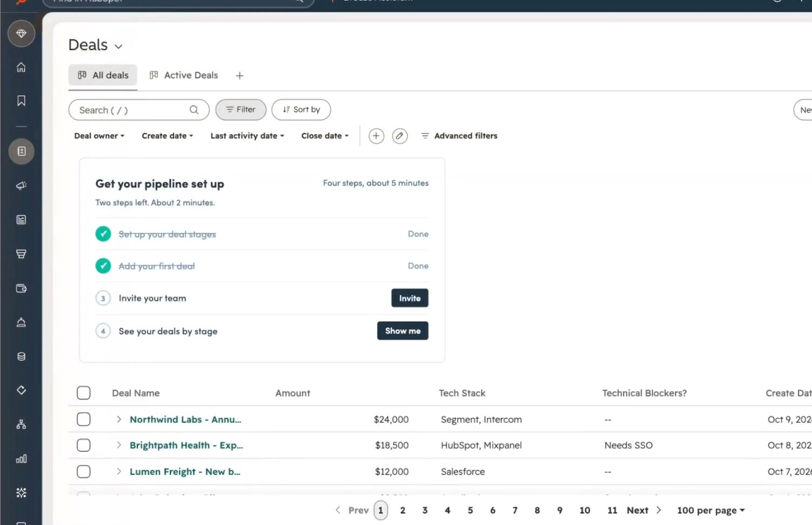Open the hierarchy org-chart sidebar icon
Viewport: 812px width, 525px height.
pyautogui.click(x=21, y=424)
